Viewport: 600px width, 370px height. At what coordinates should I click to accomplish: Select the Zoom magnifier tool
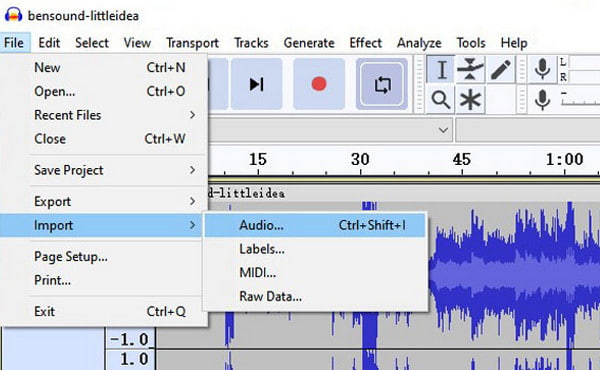[x=440, y=100]
